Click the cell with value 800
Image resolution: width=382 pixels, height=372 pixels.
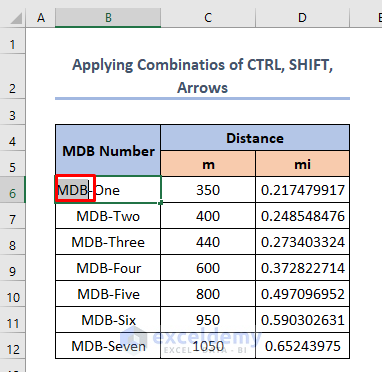tap(208, 294)
